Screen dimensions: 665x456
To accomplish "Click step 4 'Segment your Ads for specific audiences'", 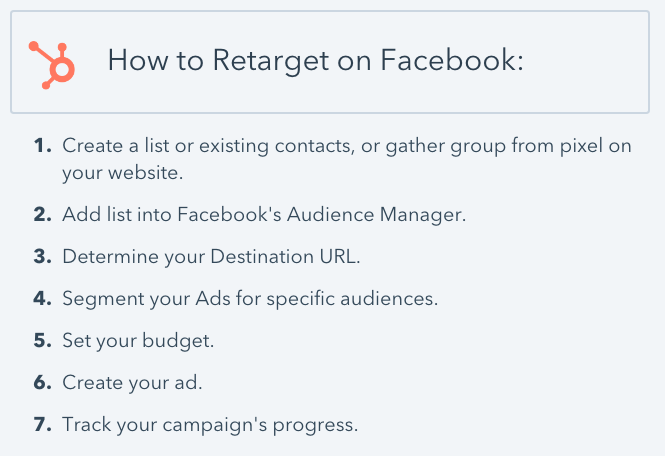I will pos(250,299).
